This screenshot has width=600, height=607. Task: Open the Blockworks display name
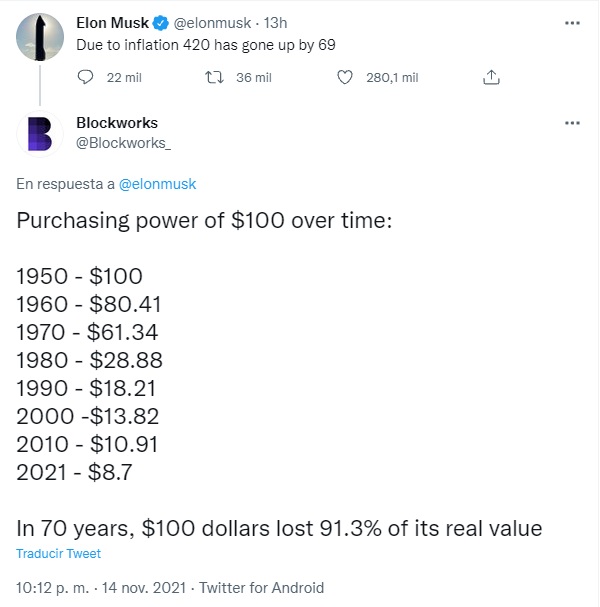tap(117, 123)
